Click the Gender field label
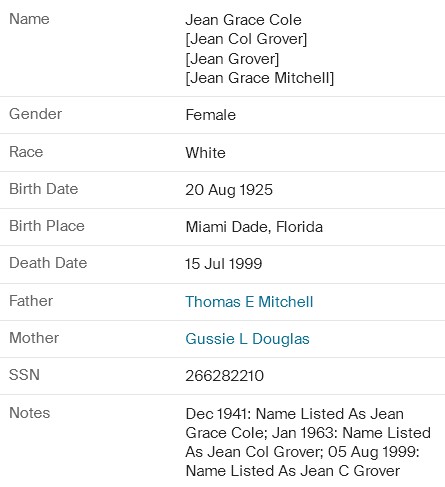445x487 pixels. [x=35, y=114]
